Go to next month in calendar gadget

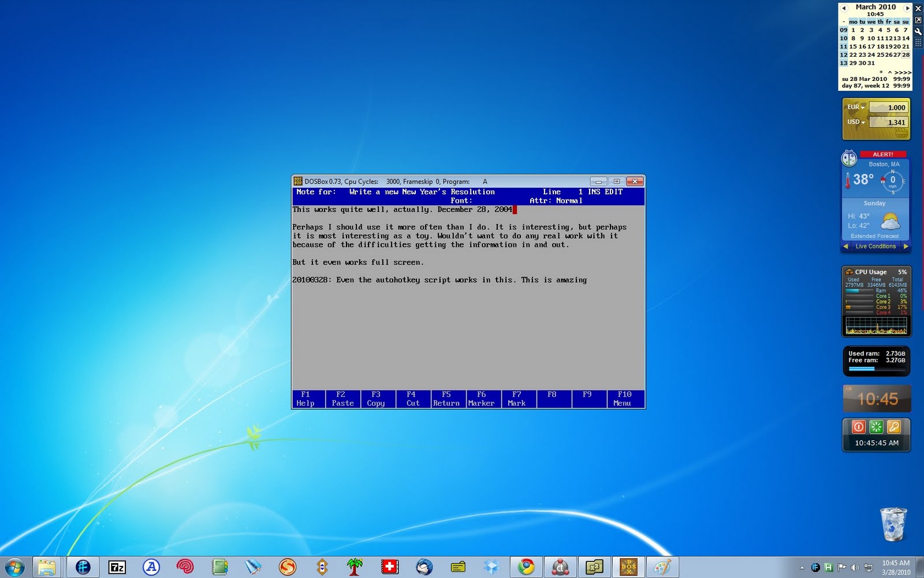coord(907,8)
